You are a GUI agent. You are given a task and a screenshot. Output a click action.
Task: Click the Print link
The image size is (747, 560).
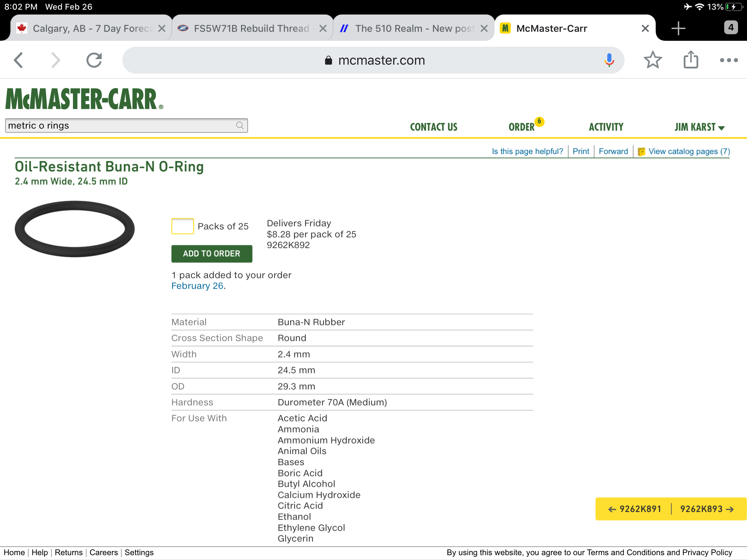tap(581, 151)
